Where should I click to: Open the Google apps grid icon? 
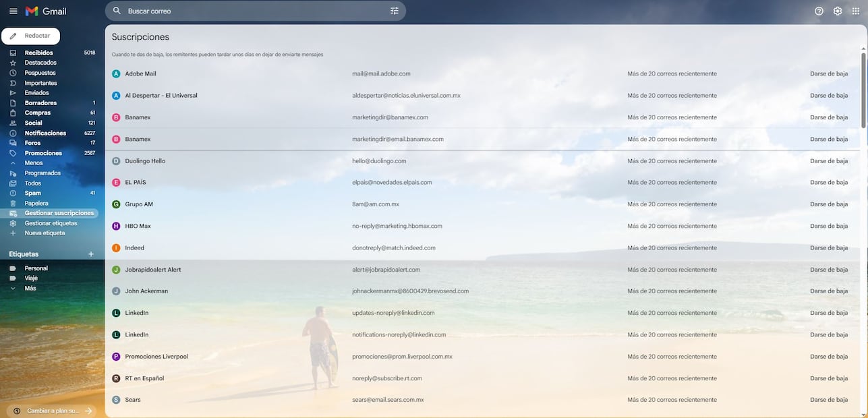pos(856,10)
